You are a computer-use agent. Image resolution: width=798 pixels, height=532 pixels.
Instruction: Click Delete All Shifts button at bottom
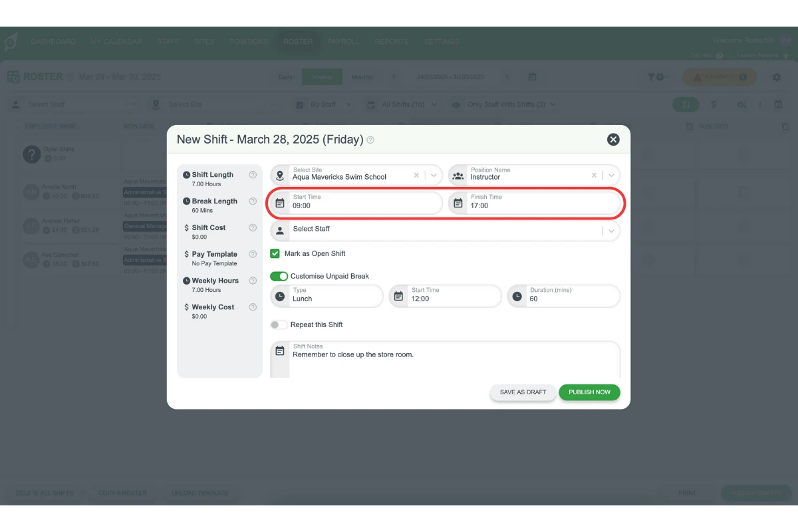[x=45, y=493]
